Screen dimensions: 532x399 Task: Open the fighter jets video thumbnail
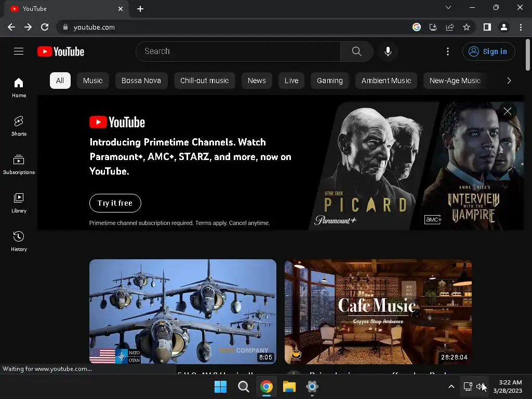pyautogui.click(x=183, y=312)
